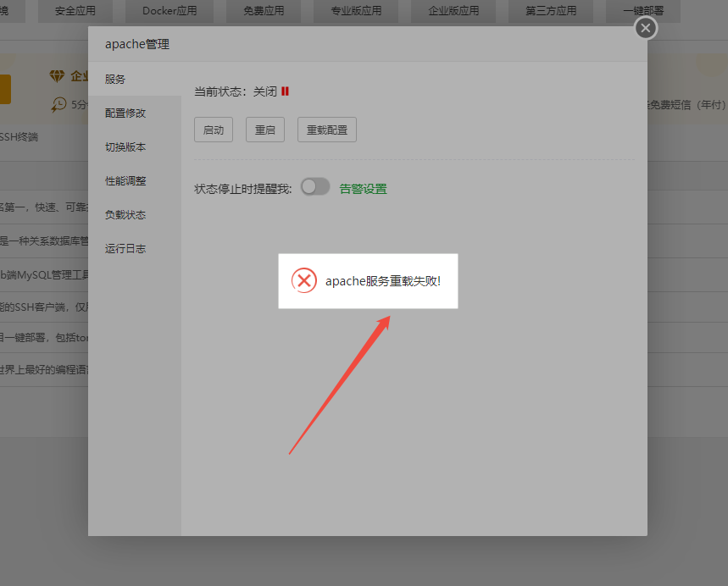Select the 安全应用 category tab
Screen dimensions: 728x586
pos(75,11)
